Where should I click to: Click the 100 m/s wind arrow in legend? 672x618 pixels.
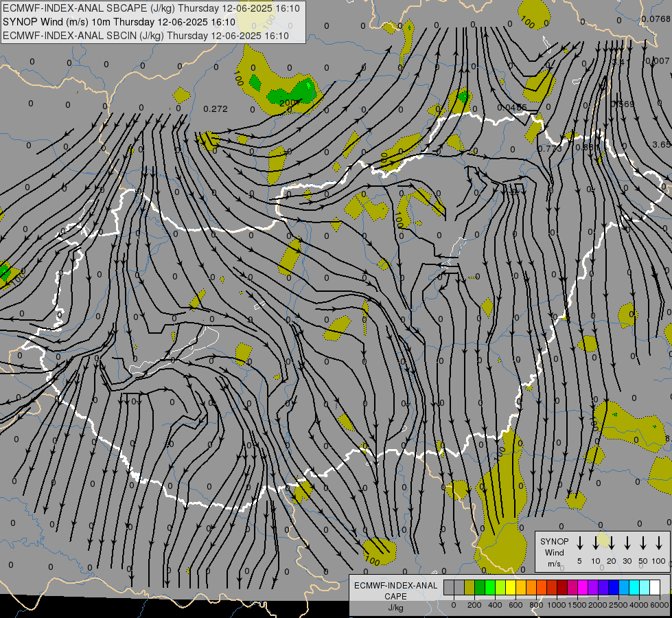[659, 543]
